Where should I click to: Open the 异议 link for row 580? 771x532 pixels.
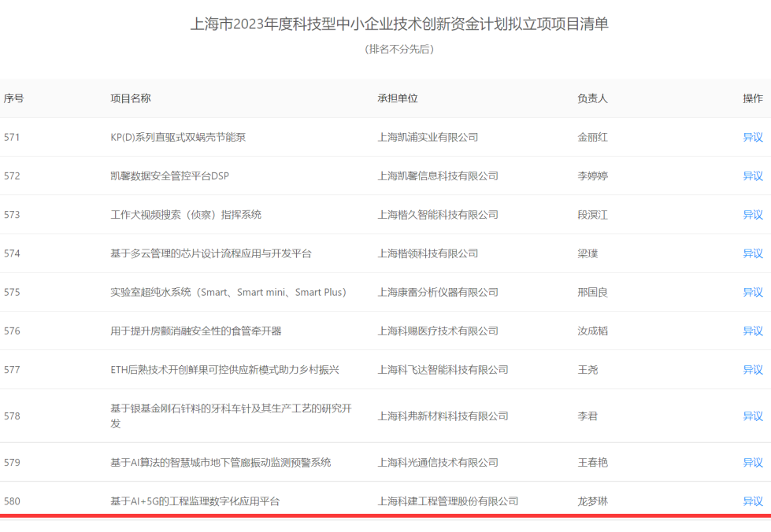(x=752, y=501)
